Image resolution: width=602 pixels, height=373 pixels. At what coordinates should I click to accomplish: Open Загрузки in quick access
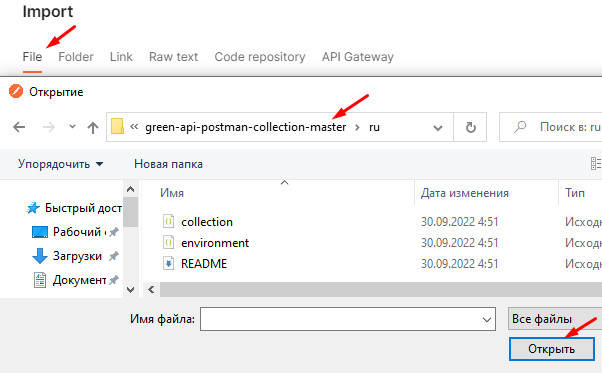point(77,256)
